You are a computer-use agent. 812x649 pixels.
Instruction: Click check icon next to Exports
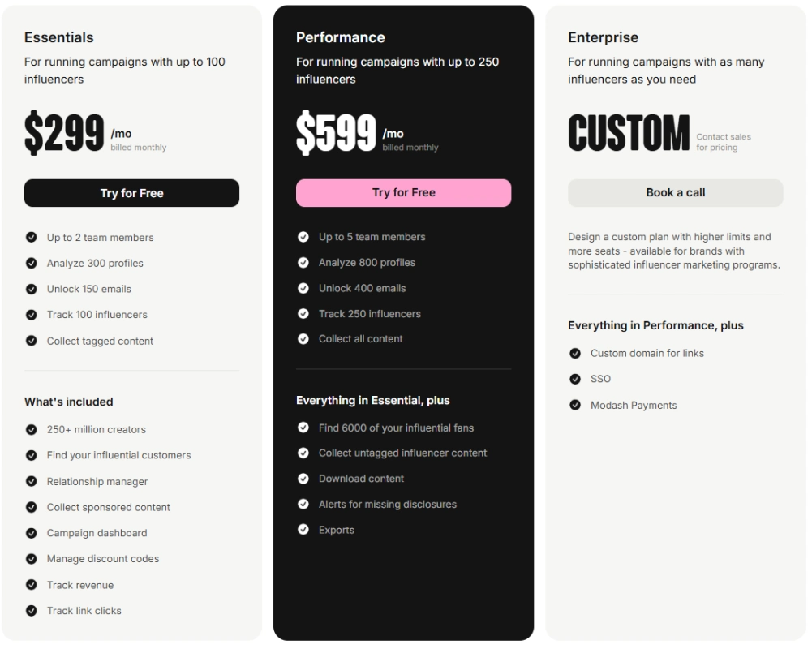pos(303,530)
